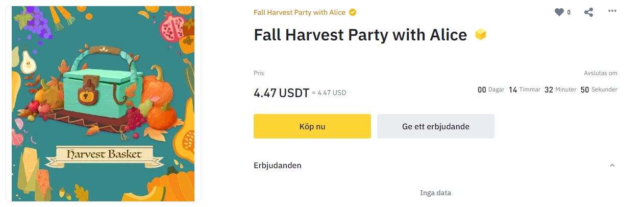Click the padlock on the basket artwork

[x=88, y=90]
